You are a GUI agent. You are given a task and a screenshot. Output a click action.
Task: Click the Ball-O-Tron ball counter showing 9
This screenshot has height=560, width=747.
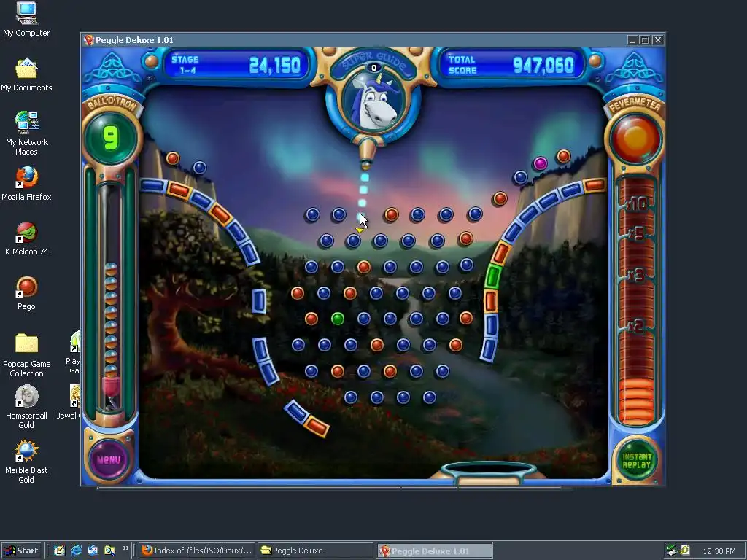[x=111, y=138]
